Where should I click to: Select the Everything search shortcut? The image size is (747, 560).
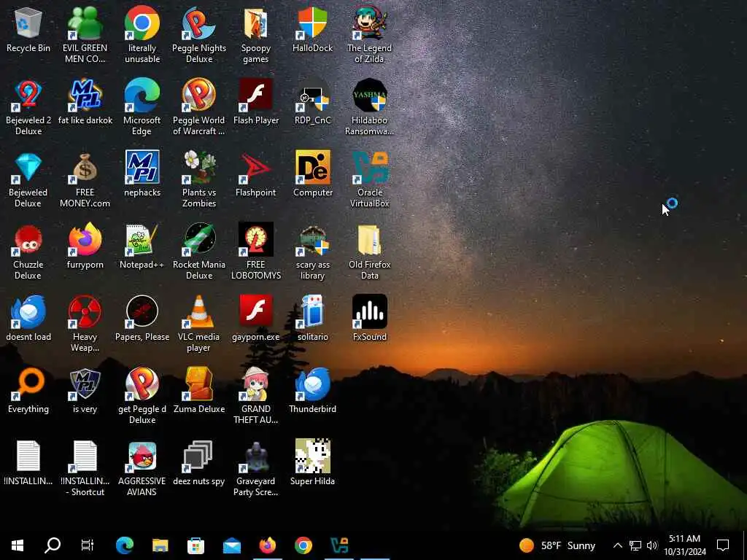(x=28, y=392)
